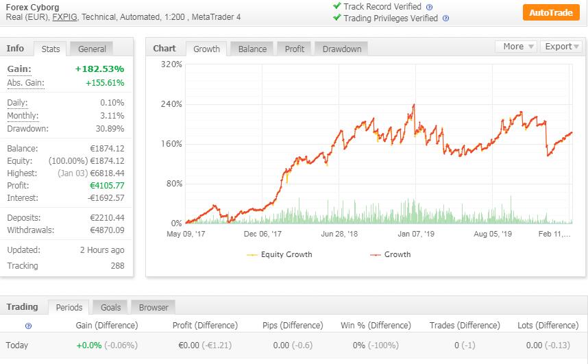Image resolution: width=588 pixels, height=364 pixels.
Task: Follow the FXPIG broker link
Action: click(x=65, y=16)
